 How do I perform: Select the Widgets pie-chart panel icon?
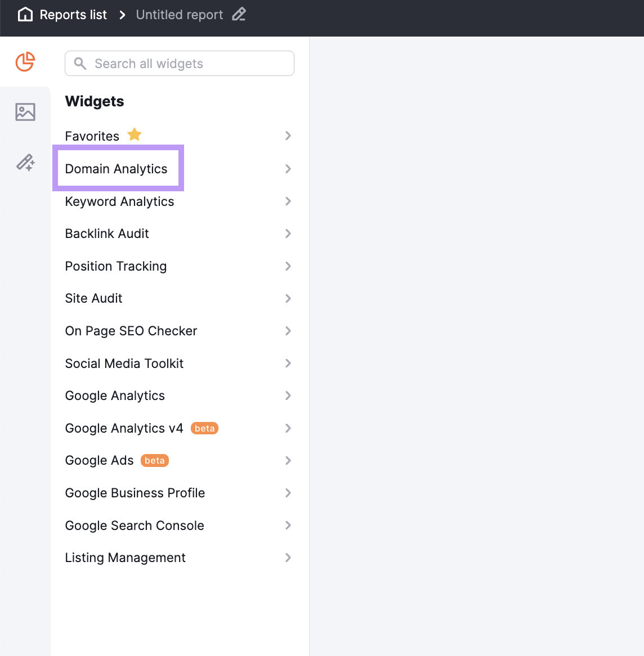pos(25,62)
